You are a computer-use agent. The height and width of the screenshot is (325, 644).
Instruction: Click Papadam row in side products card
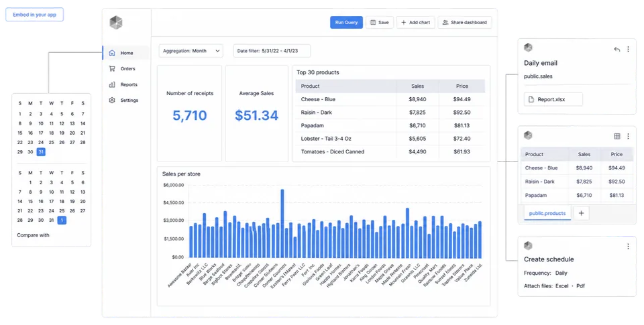click(577, 195)
